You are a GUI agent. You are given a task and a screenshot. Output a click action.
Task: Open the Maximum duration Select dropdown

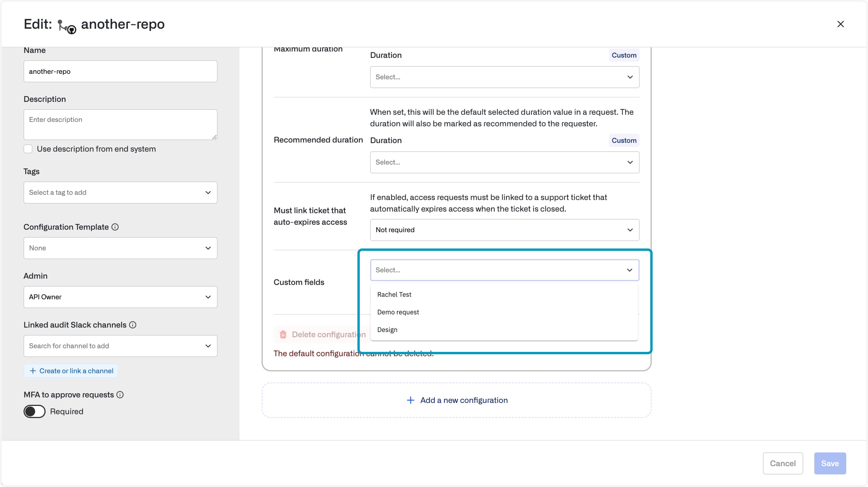pyautogui.click(x=504, y=77)
